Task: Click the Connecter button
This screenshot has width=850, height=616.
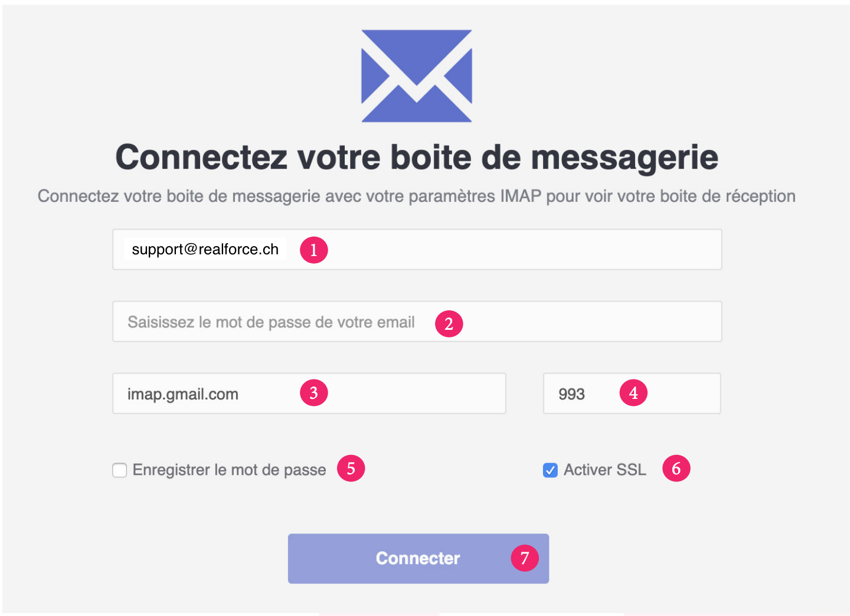Action: coord(419,559)
